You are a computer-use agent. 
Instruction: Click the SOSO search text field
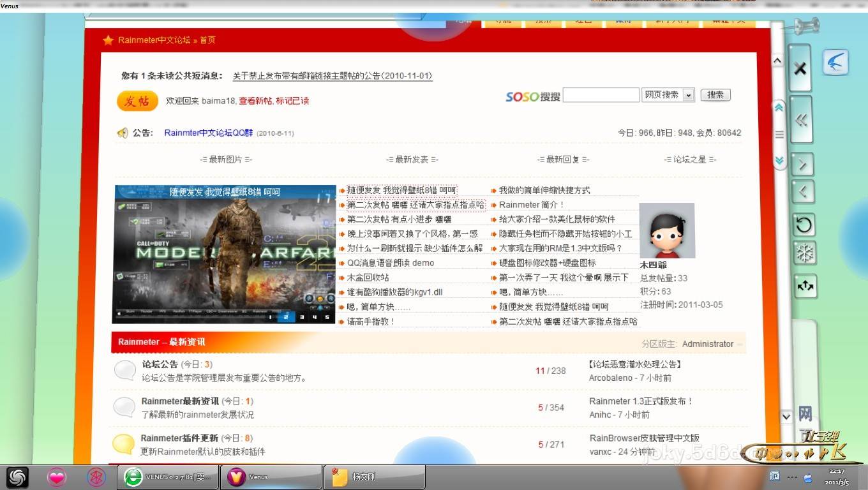point(601,95)
